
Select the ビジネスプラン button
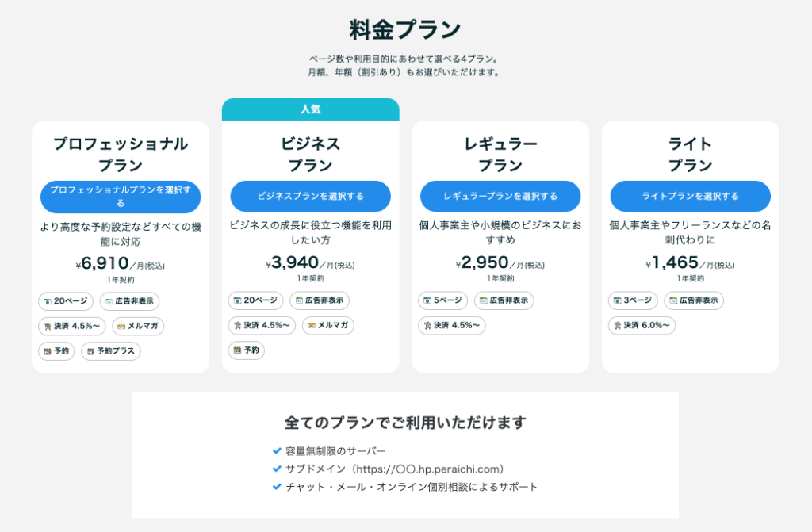click(310, 196)
